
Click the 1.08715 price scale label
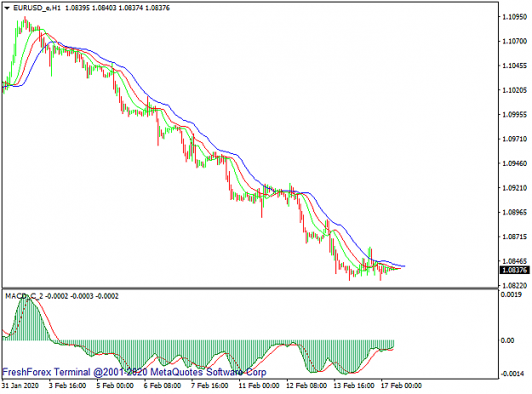(x=515, y=237)
